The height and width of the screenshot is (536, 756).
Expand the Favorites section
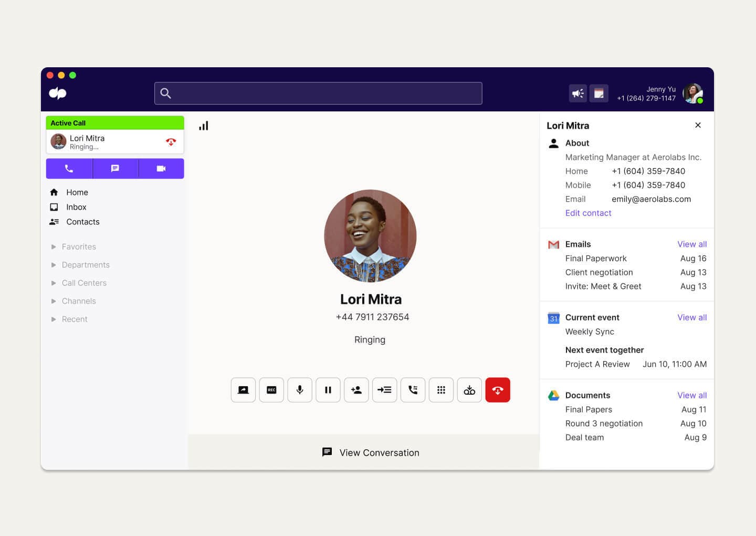pyautogui.click(x=79, y=246)
